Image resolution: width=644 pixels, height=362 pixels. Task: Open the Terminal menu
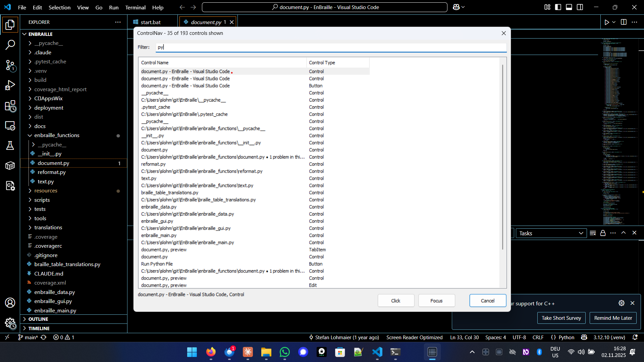click(135, 7)
